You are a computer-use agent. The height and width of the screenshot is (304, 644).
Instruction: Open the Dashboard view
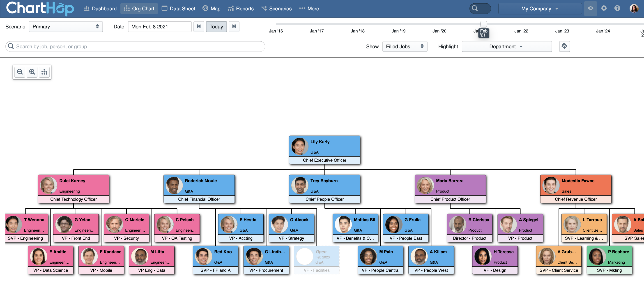coord(104,8)
